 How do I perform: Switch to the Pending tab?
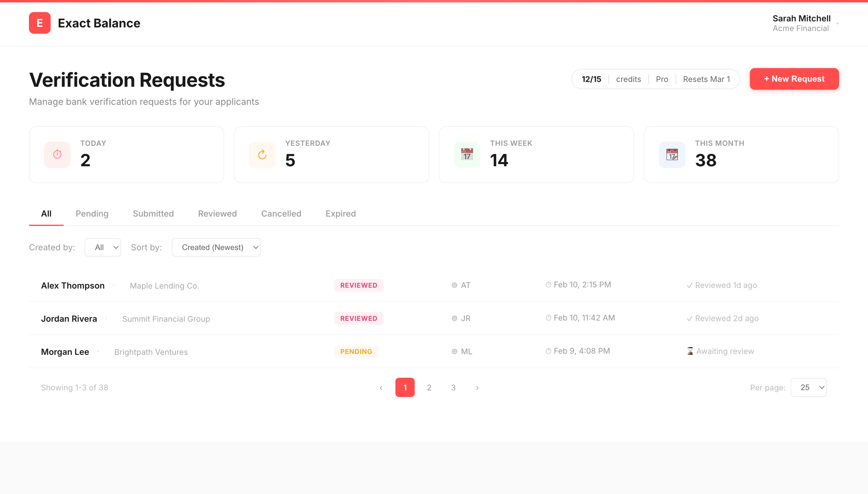(92, 213)
